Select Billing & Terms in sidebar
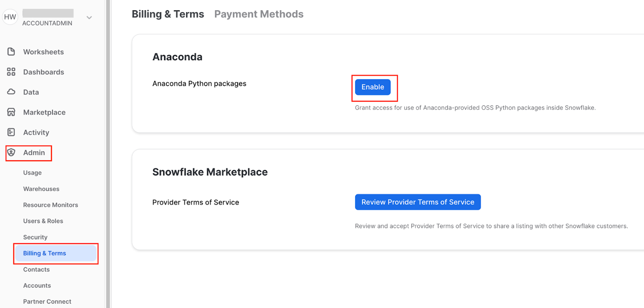Image resolution: width=644 pixels, height=308 pixels. [x=44, y=253]
